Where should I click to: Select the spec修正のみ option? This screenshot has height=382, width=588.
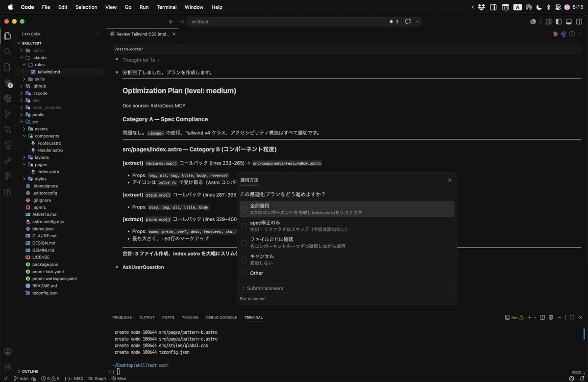(346, 226)
